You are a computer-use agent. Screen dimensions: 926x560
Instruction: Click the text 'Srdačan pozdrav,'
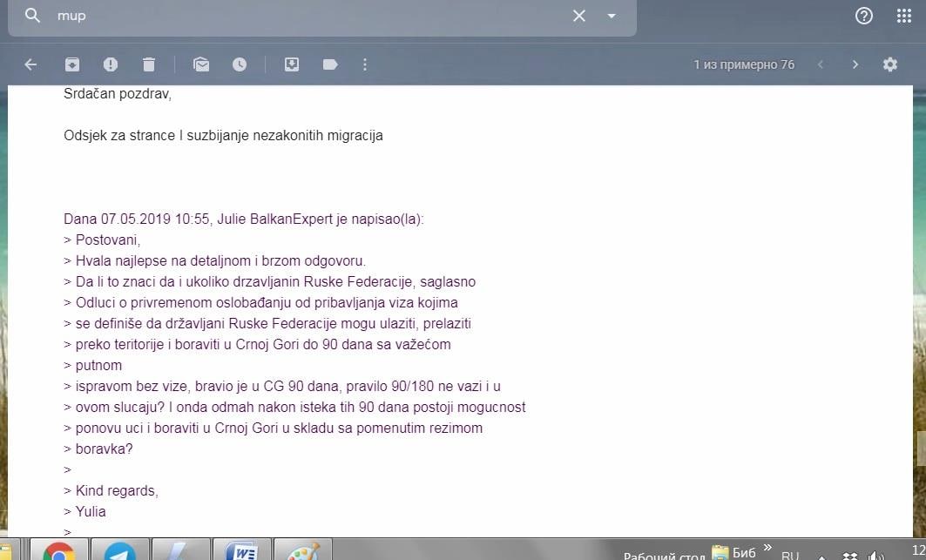[118, 94]
